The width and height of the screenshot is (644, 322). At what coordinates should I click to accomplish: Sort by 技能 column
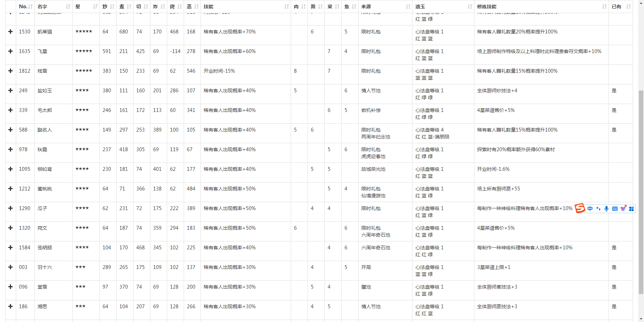[246, 7]
